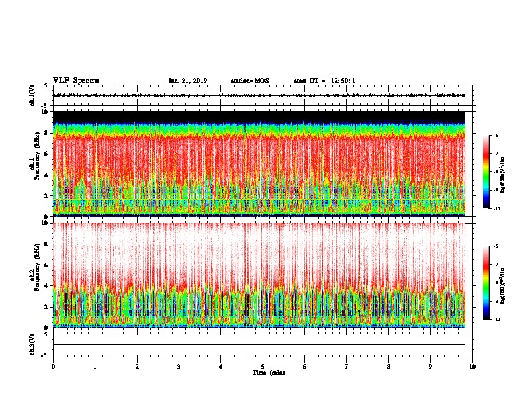Click the "10" tick on the Time axis

click(x=472, y=367)
